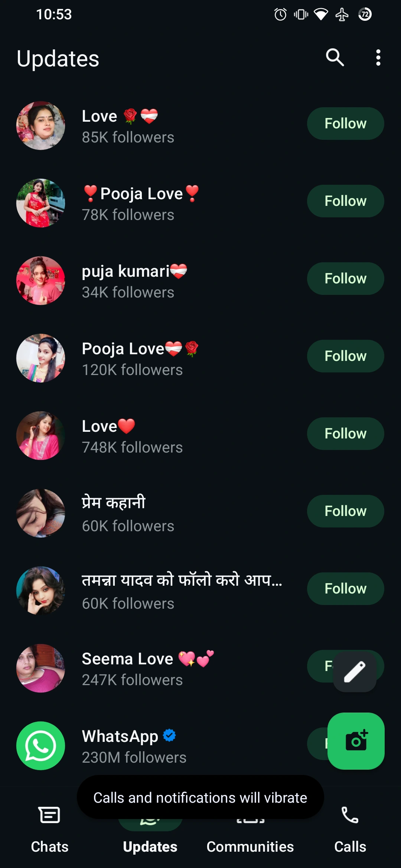Open the three-dot more options menu

(x=378, y=57)
